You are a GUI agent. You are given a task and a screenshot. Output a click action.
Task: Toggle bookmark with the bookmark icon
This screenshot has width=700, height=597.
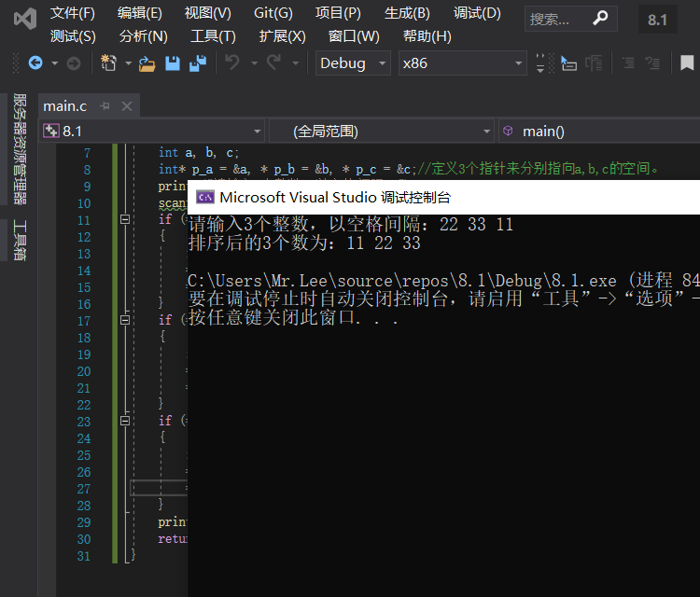pyautogui.click(x=687, y=62)
